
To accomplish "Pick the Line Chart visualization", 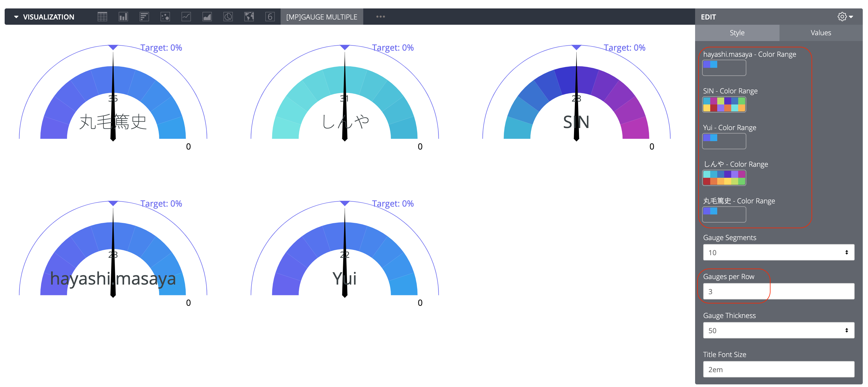I will (186, 17).
